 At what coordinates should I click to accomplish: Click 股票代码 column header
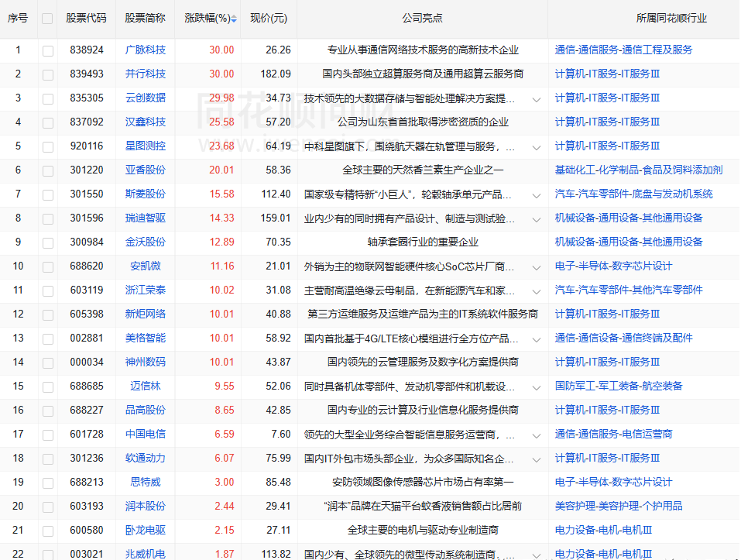tap(87, 19)
